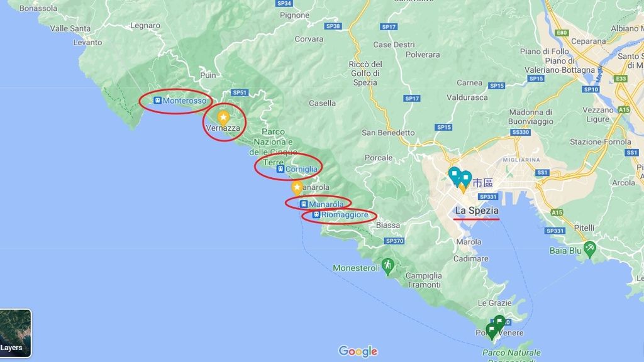The image size is (644, 362).
Task: Click the SP370 road shield
Action: (x=394, y=241)
